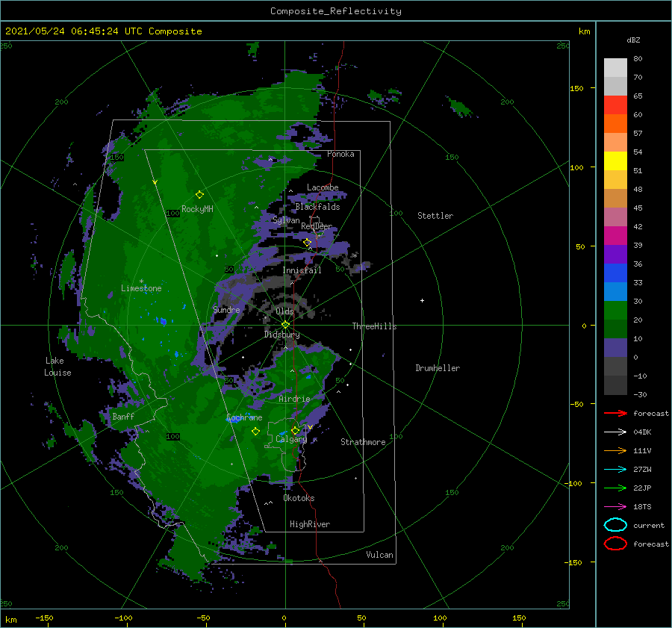Click the Vulcan label
Image resolution: width=672 pixels, height=628 pixels.
pos(379,555)
